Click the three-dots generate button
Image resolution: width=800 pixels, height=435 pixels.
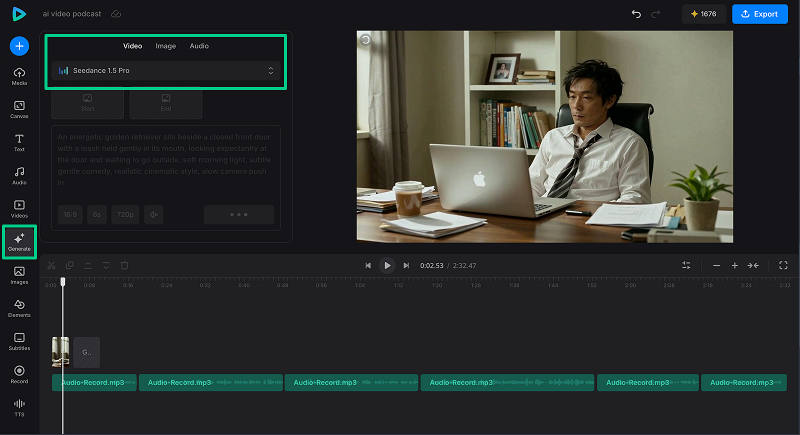pos(239,215)
